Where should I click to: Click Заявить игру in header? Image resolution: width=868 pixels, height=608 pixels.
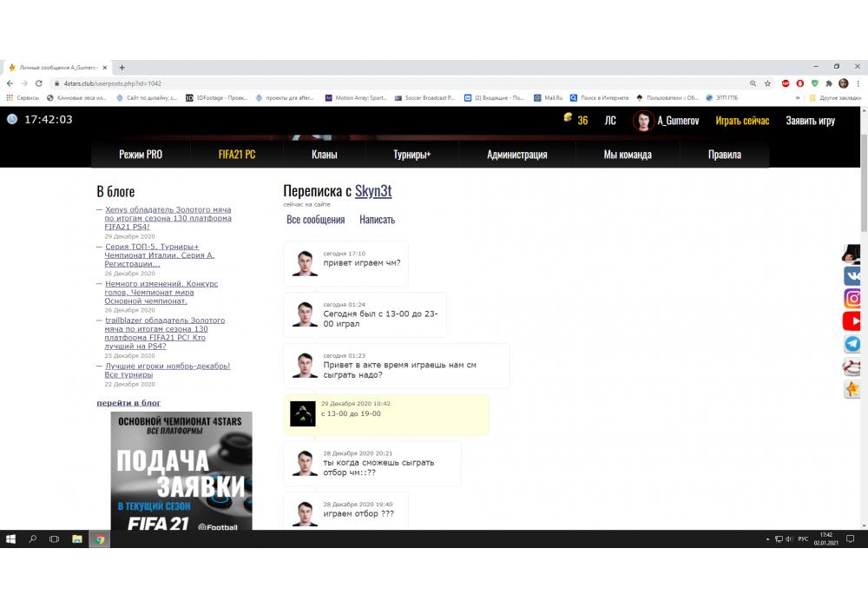tap(811, 121)
